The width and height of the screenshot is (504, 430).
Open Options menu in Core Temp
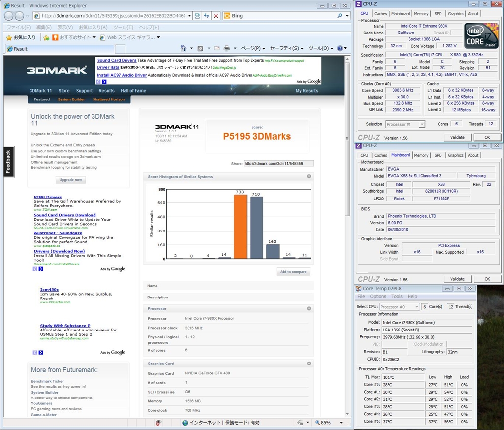(x=378, y=296)
